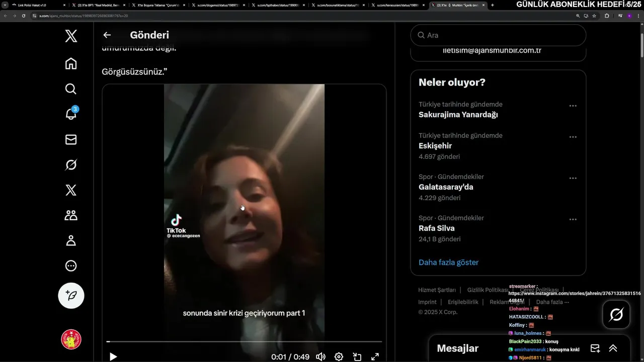Enable picture-in-picture on the video
The width and height of the screenshot is (644, 362).
point(357,356)
